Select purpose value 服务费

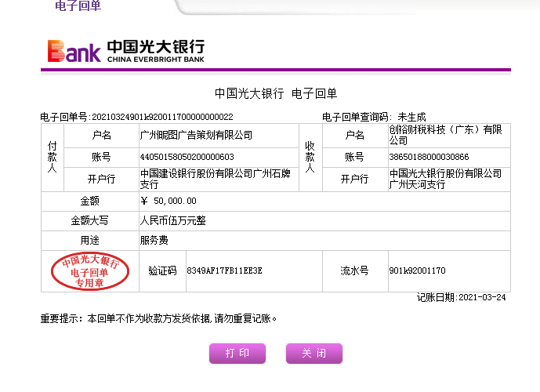click(x=154, y=240)
